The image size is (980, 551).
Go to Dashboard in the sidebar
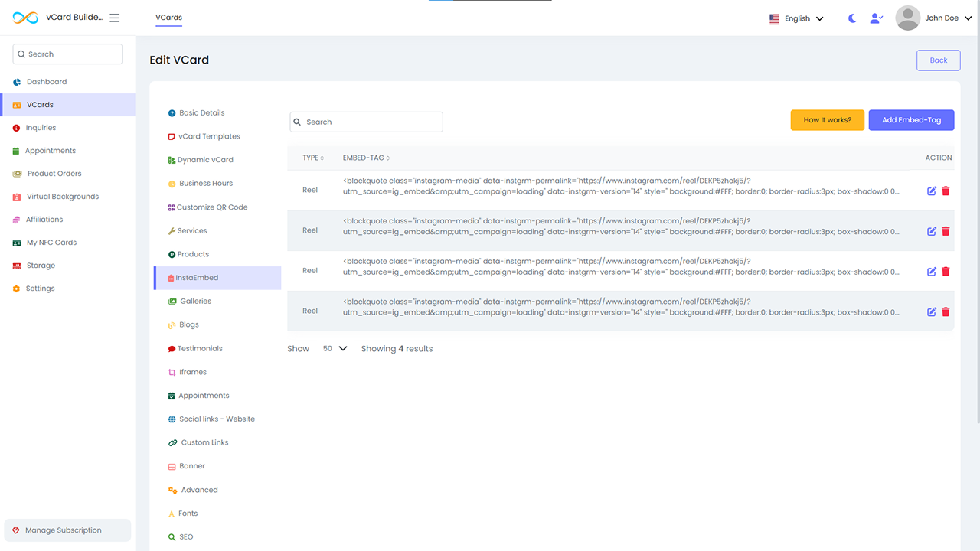coord(47,82)
